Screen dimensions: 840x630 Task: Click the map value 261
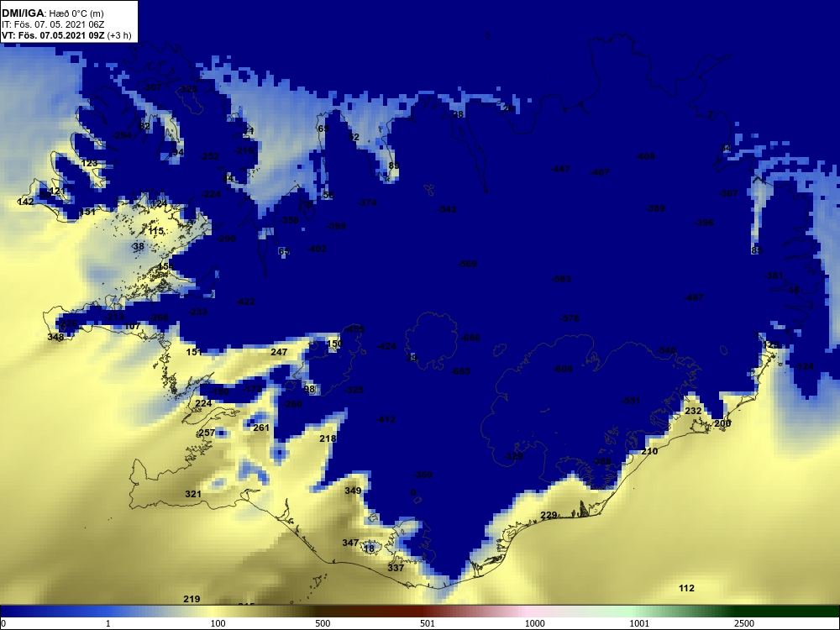coord(261,428)
